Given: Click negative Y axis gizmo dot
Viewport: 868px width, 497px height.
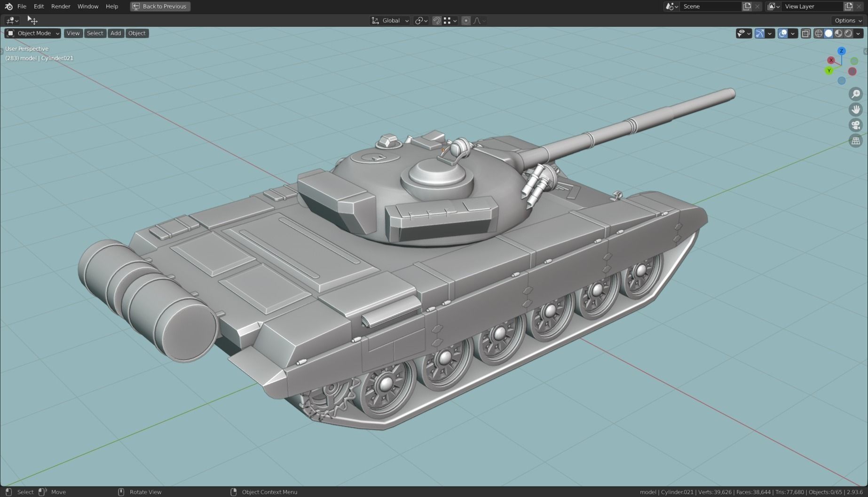Looking at the screenshot, I should 854,61.
